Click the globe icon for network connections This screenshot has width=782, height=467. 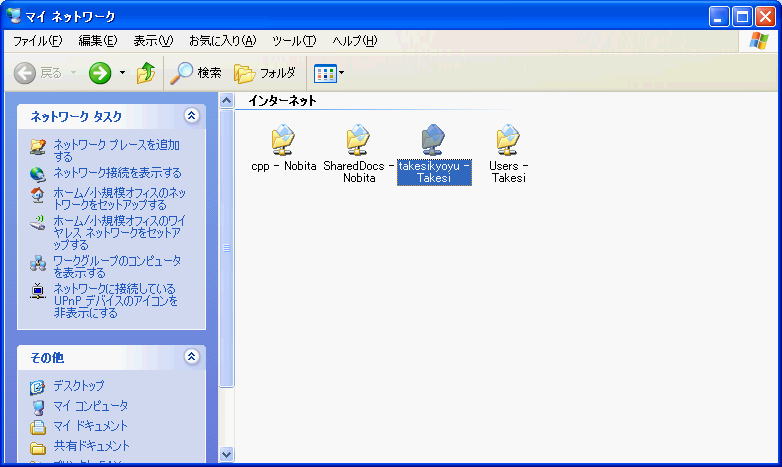tap(38, 174)
